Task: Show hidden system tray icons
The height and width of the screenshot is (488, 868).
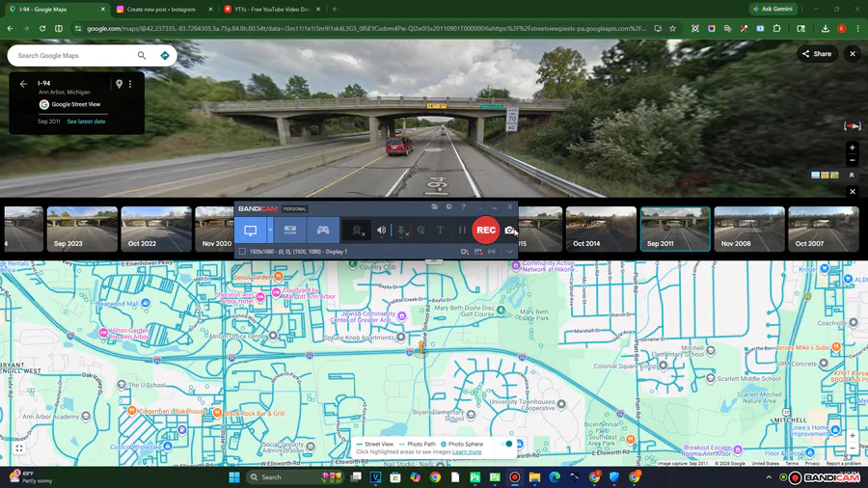Action: point(769,477)
